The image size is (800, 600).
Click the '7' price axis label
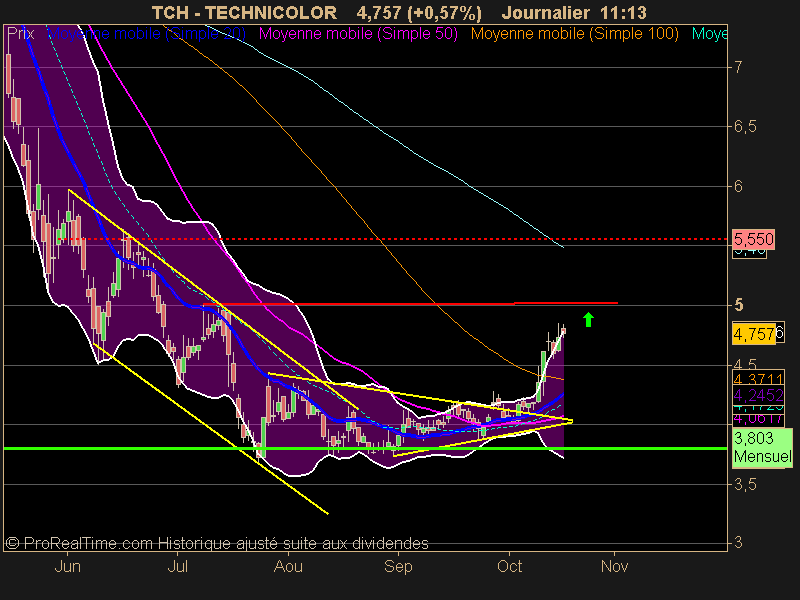tap(738, 67)
